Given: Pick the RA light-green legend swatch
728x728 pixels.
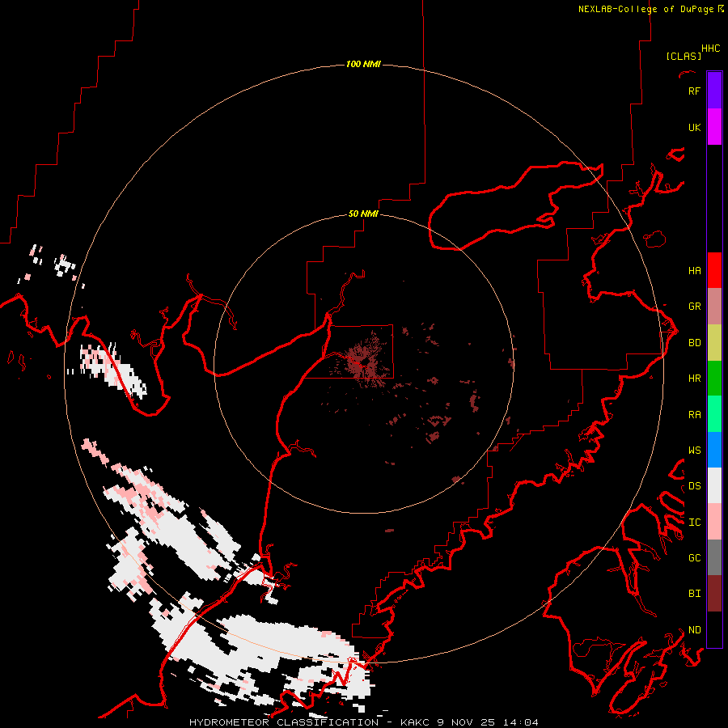Looking at the screenshot, I should pyautogui.click(x=714, y=414).
